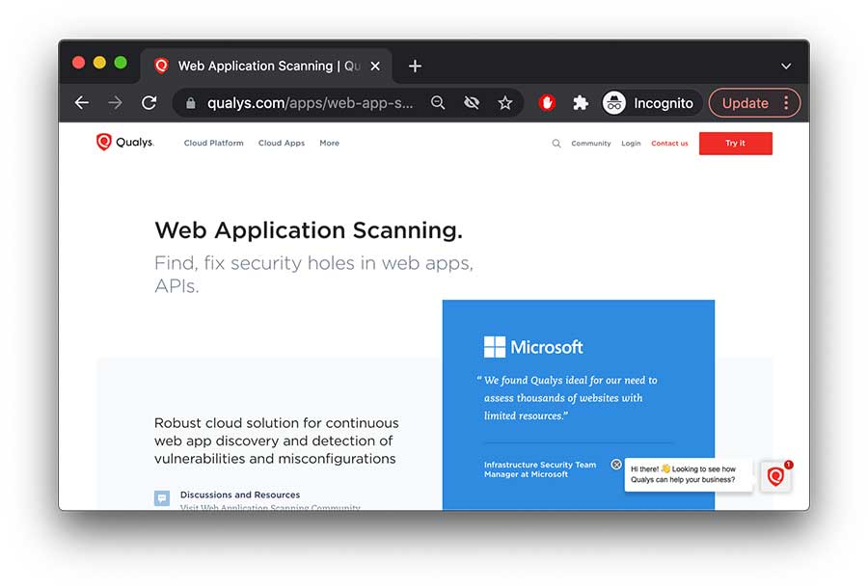Open the browser extensions puzzle icon
The width and height of the screenshot is (868, 588).
click(579, 102)
